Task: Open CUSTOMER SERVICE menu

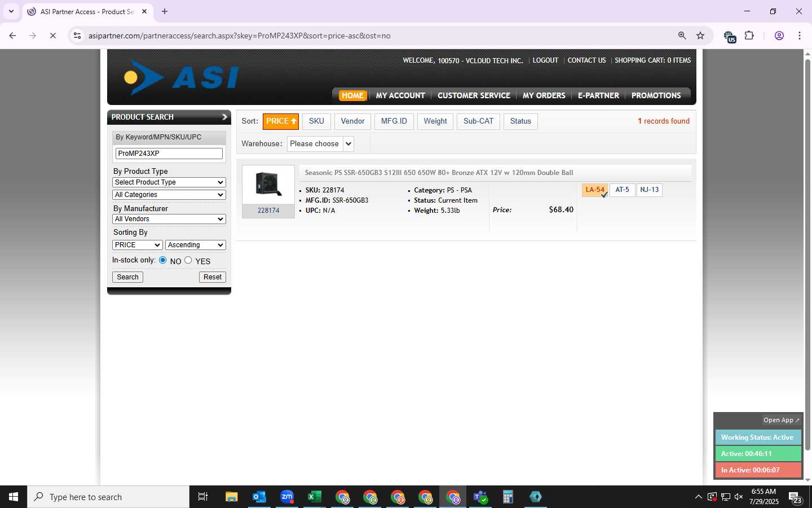Action: (x=474, y=95)
